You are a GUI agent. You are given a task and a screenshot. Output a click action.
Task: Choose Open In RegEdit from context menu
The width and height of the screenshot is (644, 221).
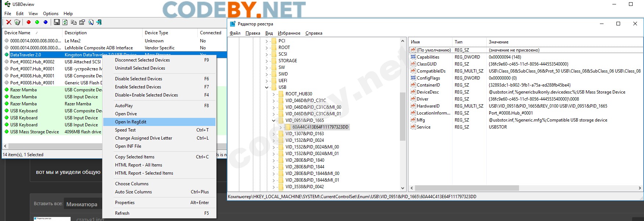159,122
